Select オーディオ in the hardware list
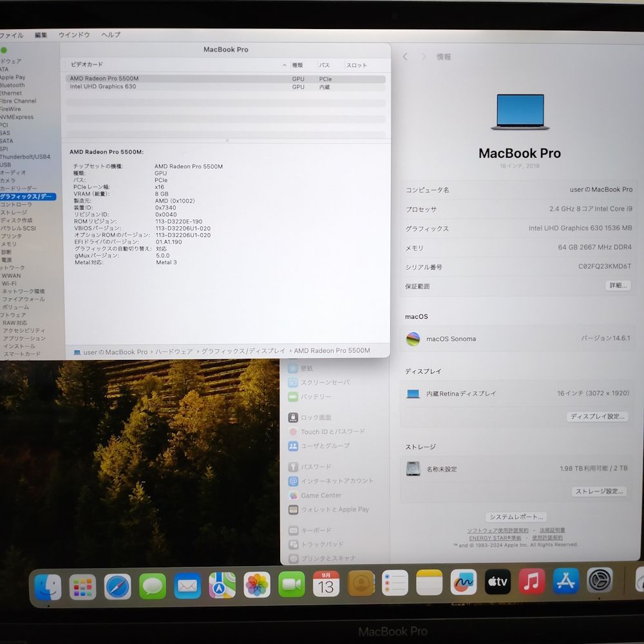Screen dimensions: 644x644 12,173
